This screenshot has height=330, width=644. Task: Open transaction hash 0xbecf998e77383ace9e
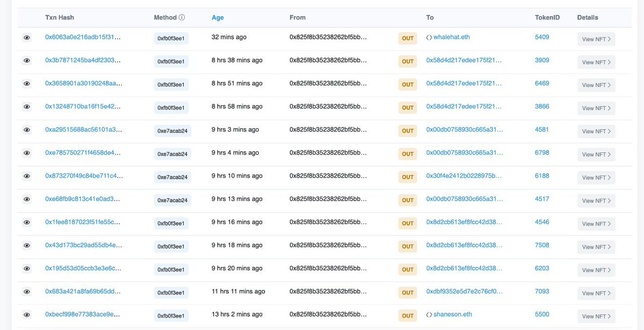coord(83,314)
